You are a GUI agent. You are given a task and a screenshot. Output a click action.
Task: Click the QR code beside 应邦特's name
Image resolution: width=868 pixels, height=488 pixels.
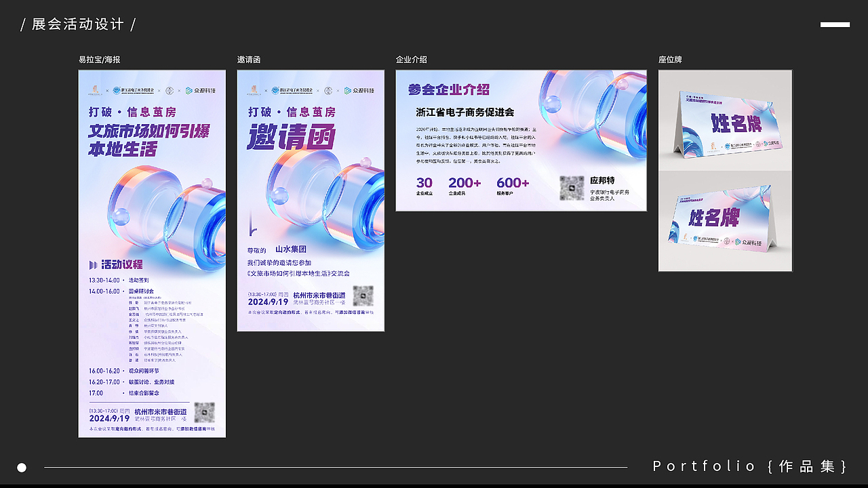point(572,187)
